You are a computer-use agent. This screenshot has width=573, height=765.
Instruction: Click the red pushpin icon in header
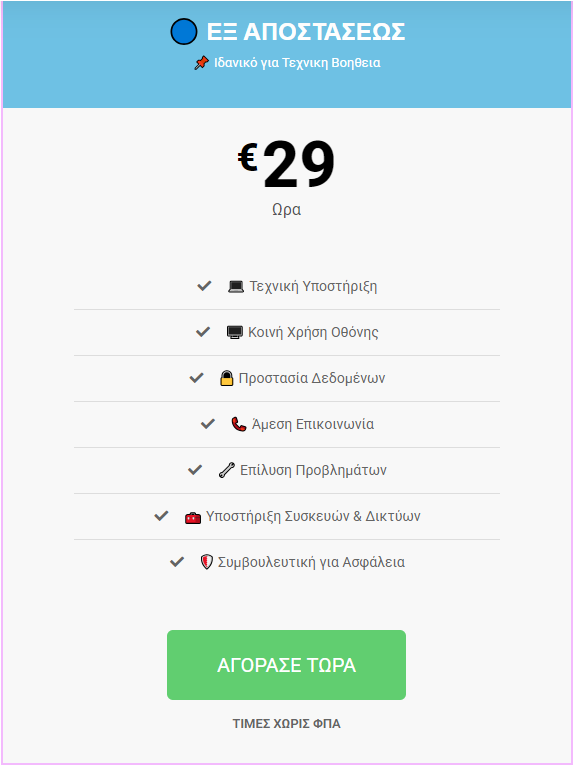pos(202,63)
